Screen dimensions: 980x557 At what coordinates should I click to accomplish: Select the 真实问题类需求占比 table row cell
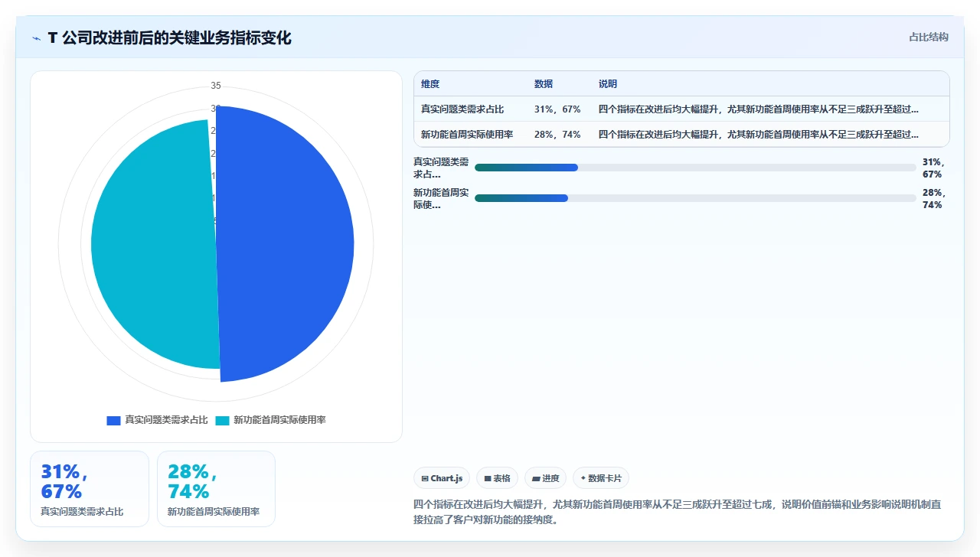pyautogui.click(x=462, y=109)
